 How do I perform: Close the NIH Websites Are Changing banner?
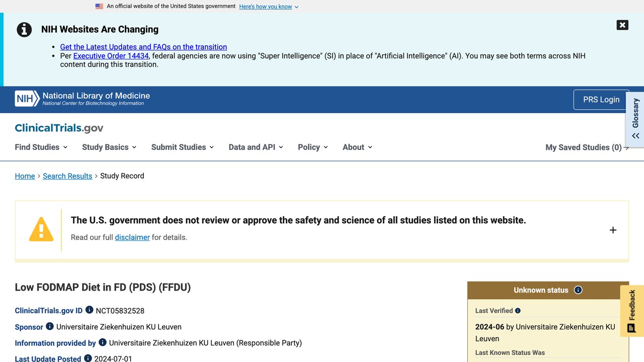point(622,25)
